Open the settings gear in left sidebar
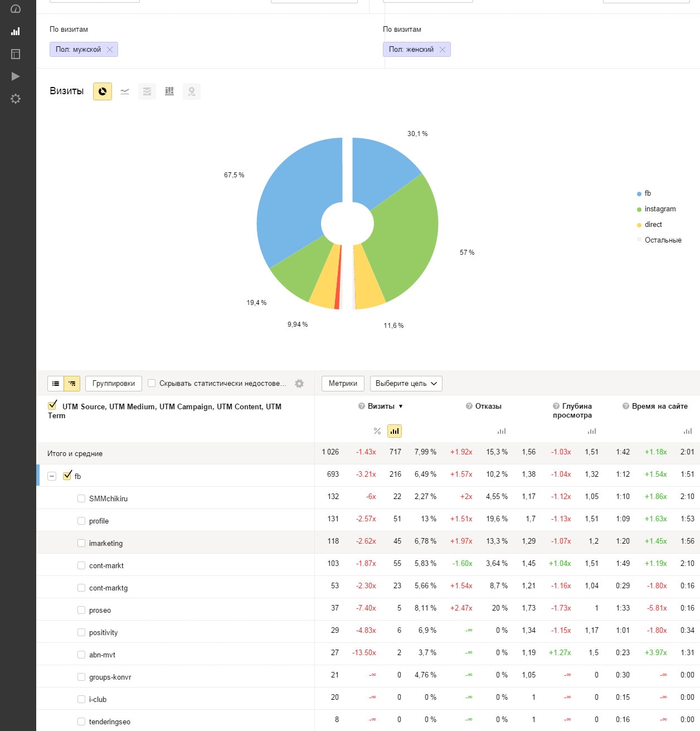700x731 pixels. [16, 99]
